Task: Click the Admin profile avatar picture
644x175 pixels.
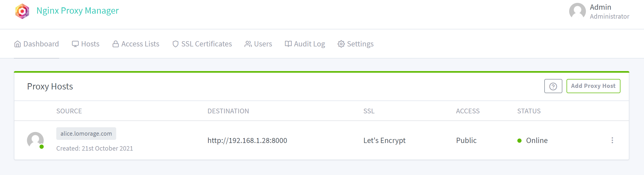Action: pyautogui.click(x=578, y=11)
